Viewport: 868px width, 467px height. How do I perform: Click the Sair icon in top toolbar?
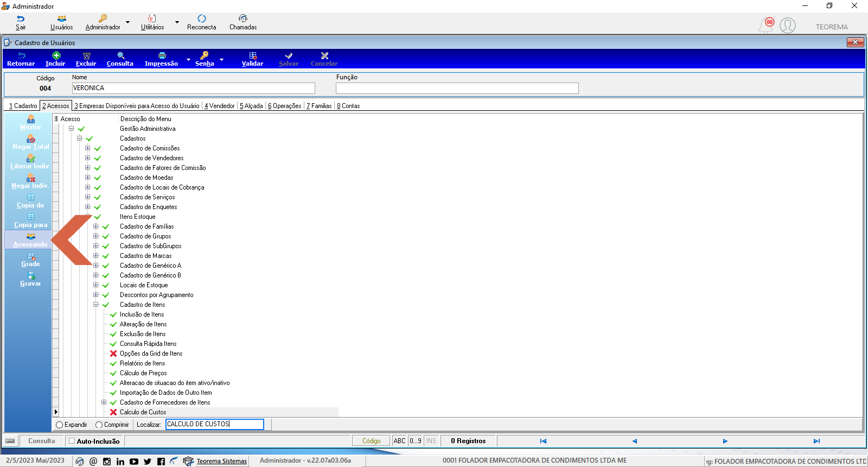(21, 18)
